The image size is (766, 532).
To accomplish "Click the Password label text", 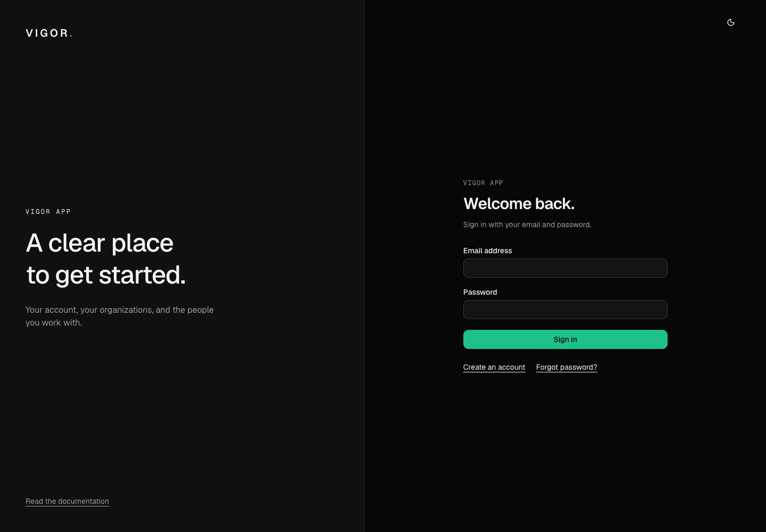I will [480, 292].
